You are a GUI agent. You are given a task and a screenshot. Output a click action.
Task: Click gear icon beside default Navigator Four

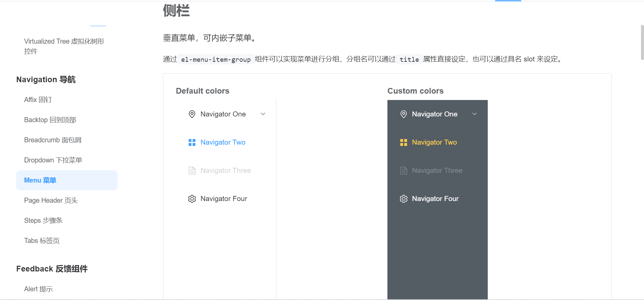pyautogui.click(x=192, y=199)
